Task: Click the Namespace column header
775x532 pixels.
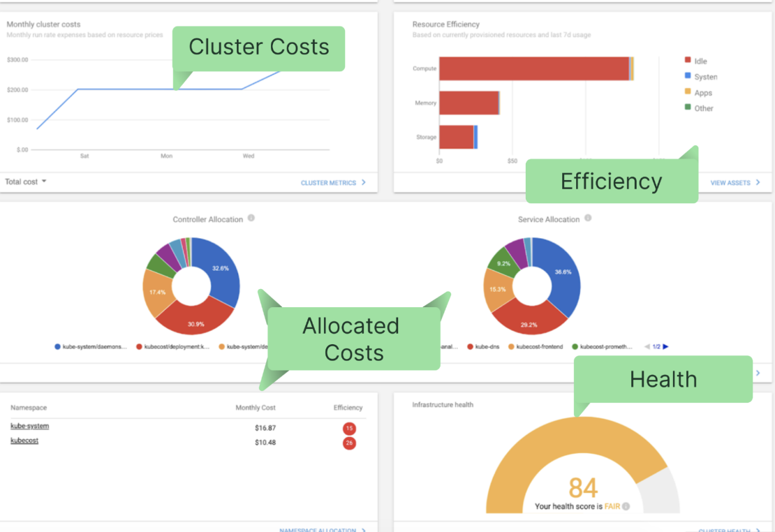Action: (29, 408)
